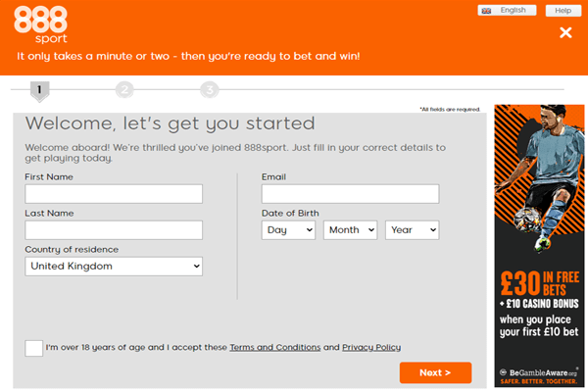Focus the Last Name input field
The width and height of the screenshot is (588, 392).
[114, 230]
